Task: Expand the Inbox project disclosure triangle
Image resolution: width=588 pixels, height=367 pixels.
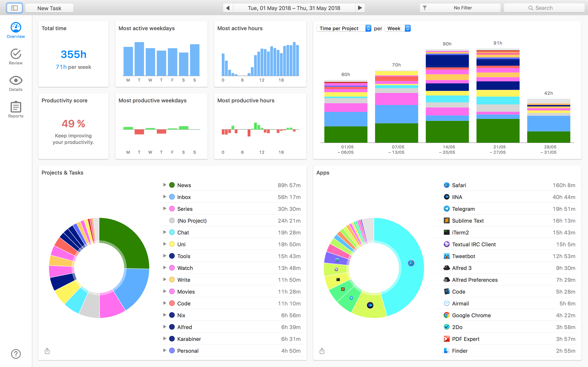Action: click(x=165, y=197)
